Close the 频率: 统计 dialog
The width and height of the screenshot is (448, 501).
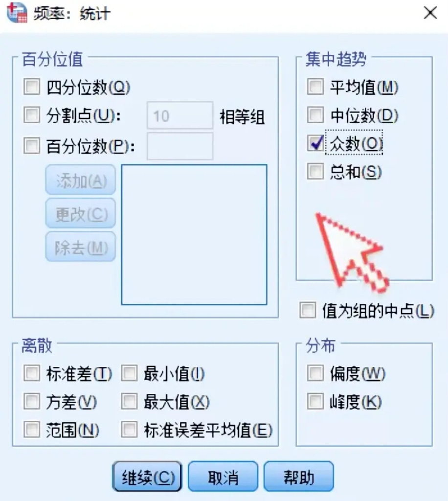coord(430,13)
